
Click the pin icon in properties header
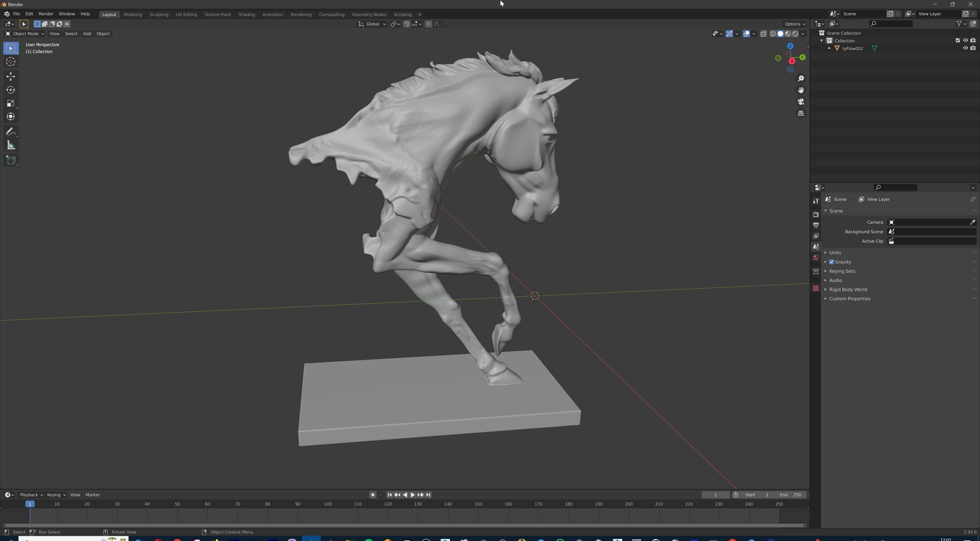pos(972,199)
